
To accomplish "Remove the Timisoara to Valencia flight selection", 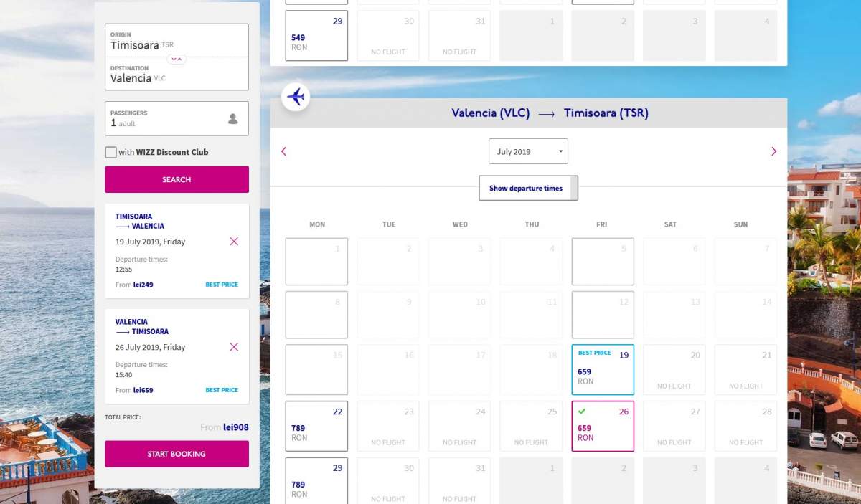I will click(234, 242).
